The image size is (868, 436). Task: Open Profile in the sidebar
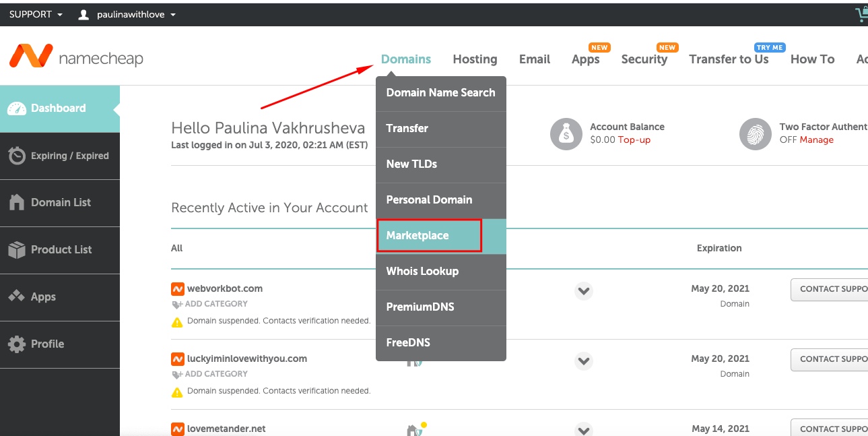(x=60, y=344)
